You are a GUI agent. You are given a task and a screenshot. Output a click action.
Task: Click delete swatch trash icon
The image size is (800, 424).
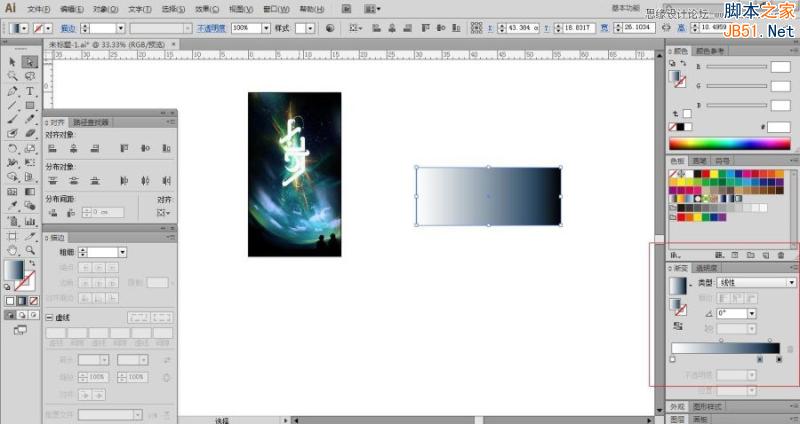click(781, 255)
